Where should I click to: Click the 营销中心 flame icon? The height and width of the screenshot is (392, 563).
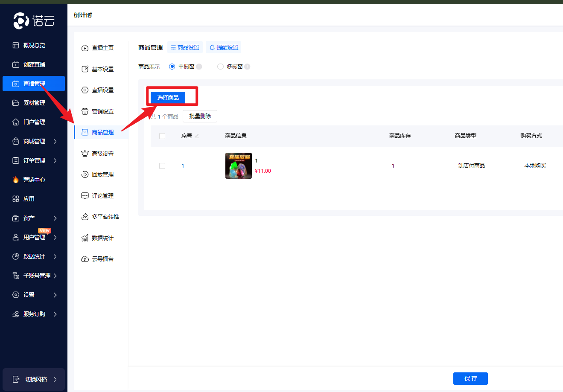pyautogui.click(x=16, y=180)
